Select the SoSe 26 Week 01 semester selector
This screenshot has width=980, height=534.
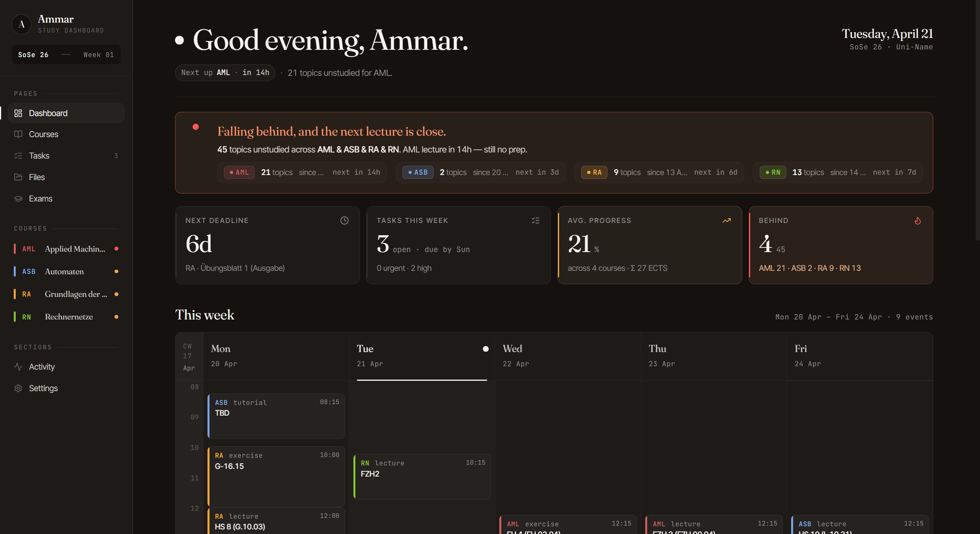click(x=66, y=55)
